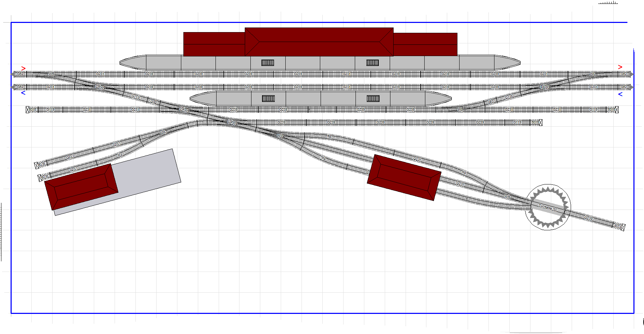Image resolution: width=644 pixels, height=334 pixels.
Task: Select the light gray yard beside goods shed
Action: [148, 173]
